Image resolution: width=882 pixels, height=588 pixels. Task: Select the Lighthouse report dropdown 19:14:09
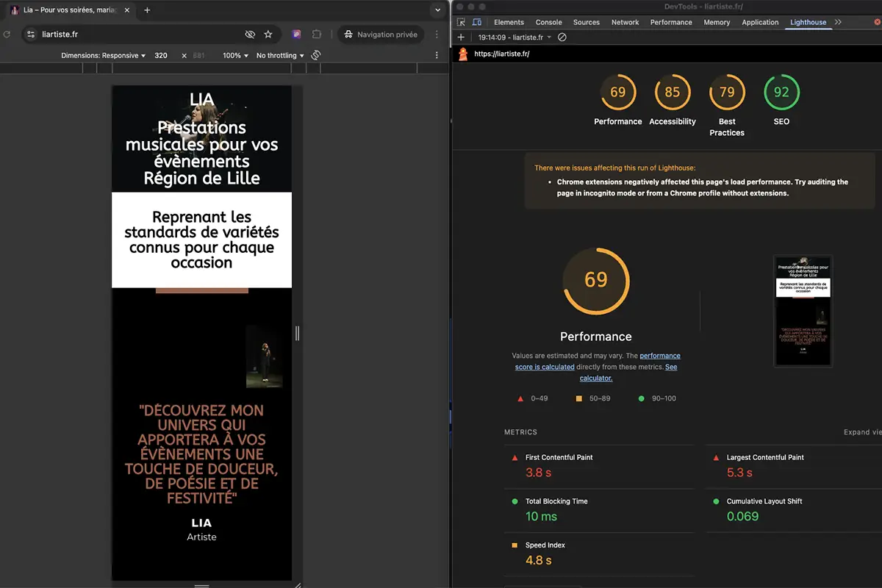(514, 37)
